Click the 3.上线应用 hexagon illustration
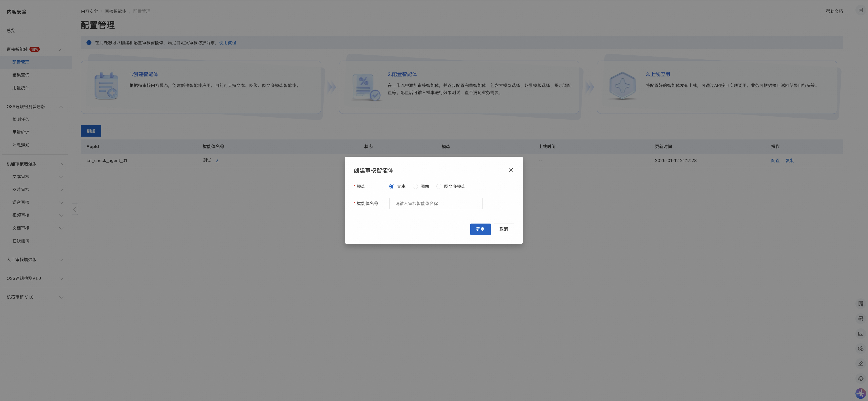868x401 pixels. 622,86
